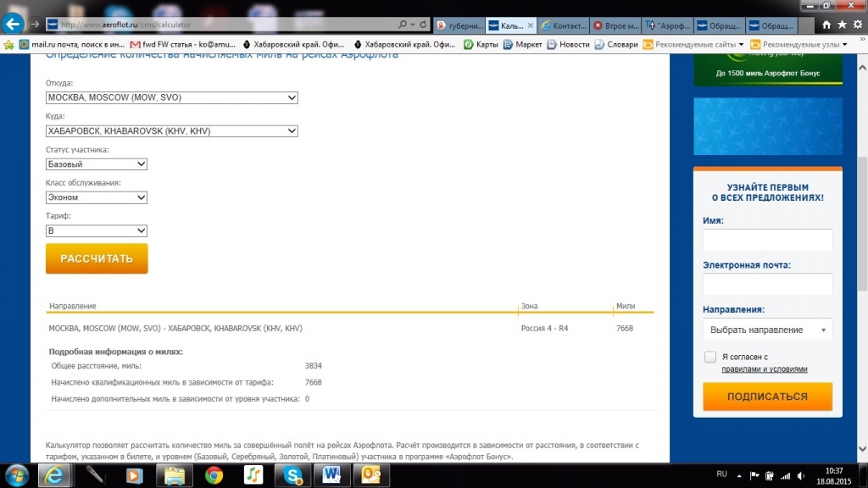The image size is (868, 488).
Task: Open fwd FW статья favorites link
Action: (183, 45)
